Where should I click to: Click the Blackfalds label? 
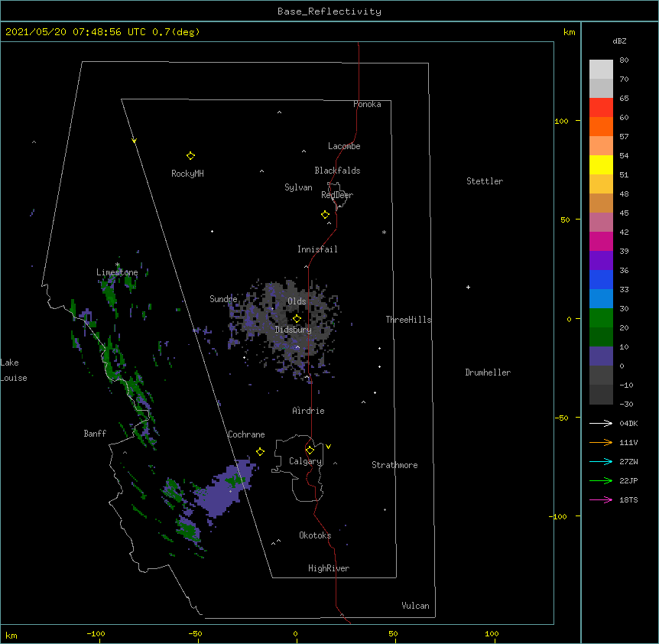point(337,171)
